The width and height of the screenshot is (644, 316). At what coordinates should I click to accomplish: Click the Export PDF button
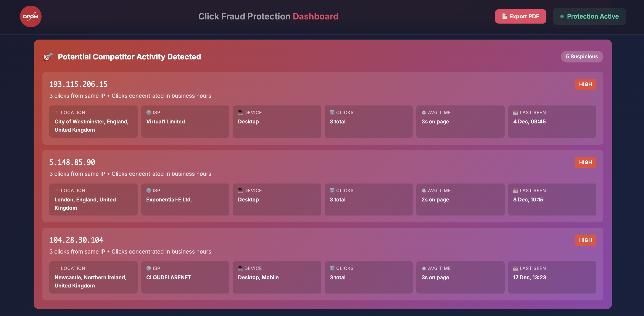(x=521, y=16)
